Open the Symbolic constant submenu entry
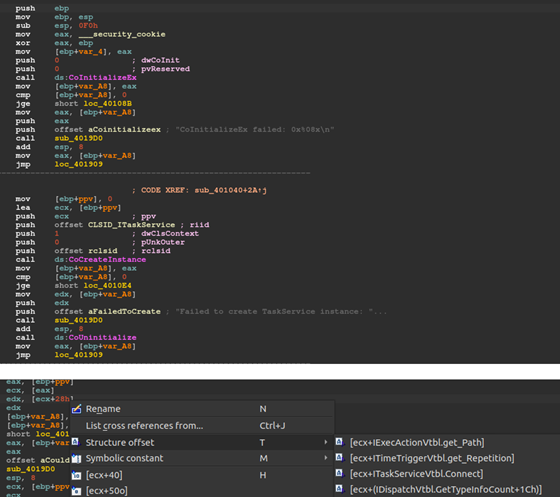The image size is (560, 498). tap(202, 458)
